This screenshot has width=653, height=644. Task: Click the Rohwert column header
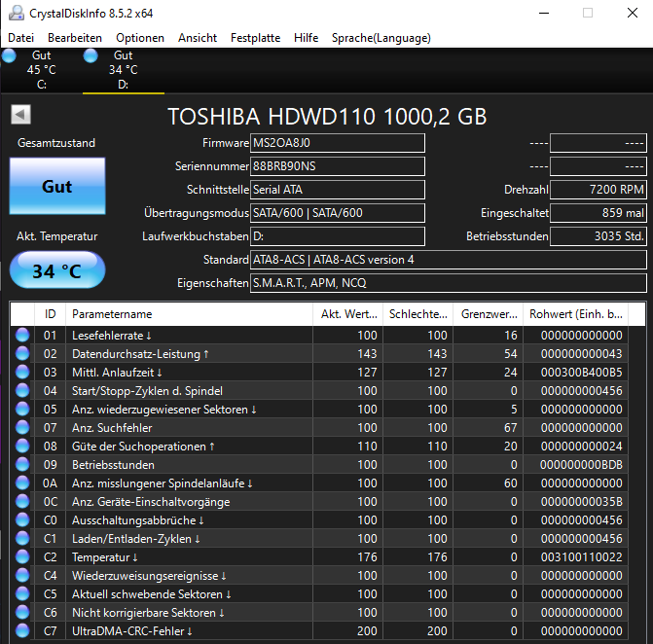point(575,314)
